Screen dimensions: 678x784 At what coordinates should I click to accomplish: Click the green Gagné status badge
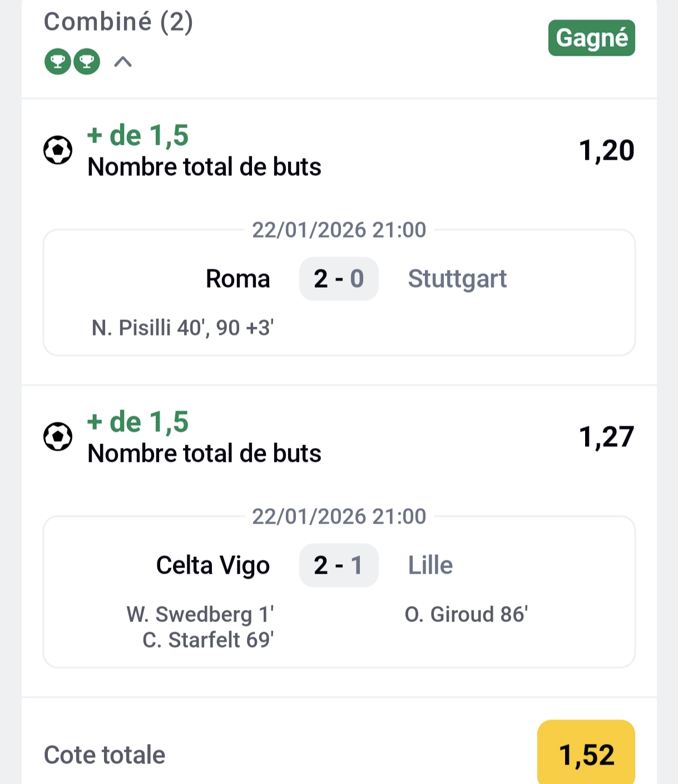pyautogui.click(x=591, y=38)
